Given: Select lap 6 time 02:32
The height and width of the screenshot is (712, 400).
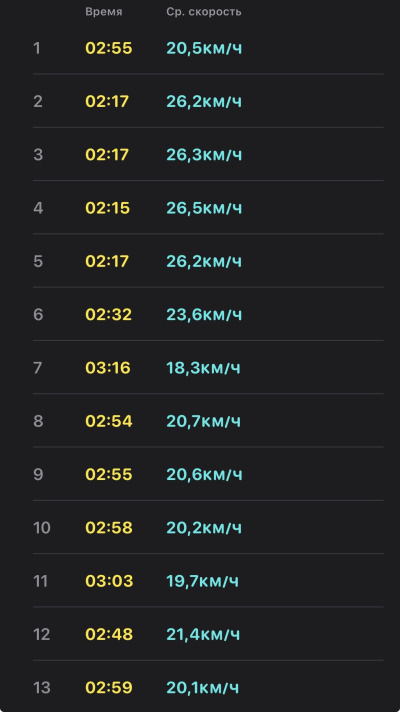Looking at the screenshot, I should [109, 315].
